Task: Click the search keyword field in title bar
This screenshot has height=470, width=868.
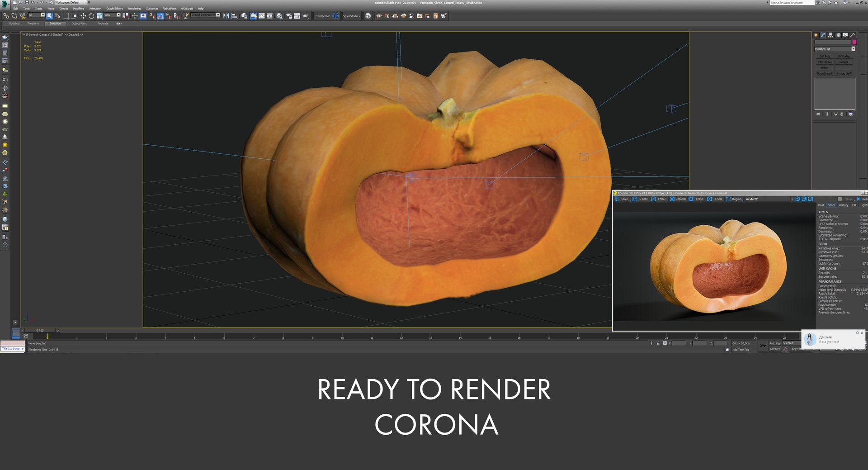Action: coord(792,3)
